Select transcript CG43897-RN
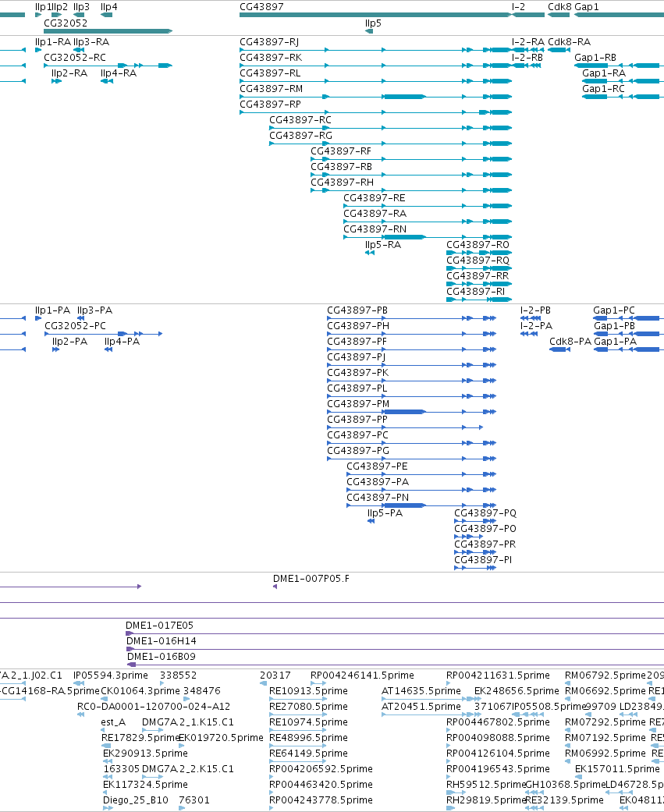664x812 pixels. click(428, 237)
